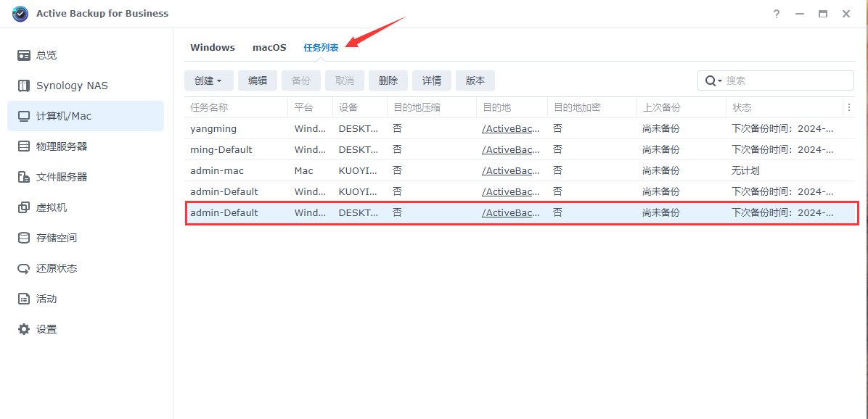Click the 备份 button
This screenshot has height=419, width=868.
point(301,80)
